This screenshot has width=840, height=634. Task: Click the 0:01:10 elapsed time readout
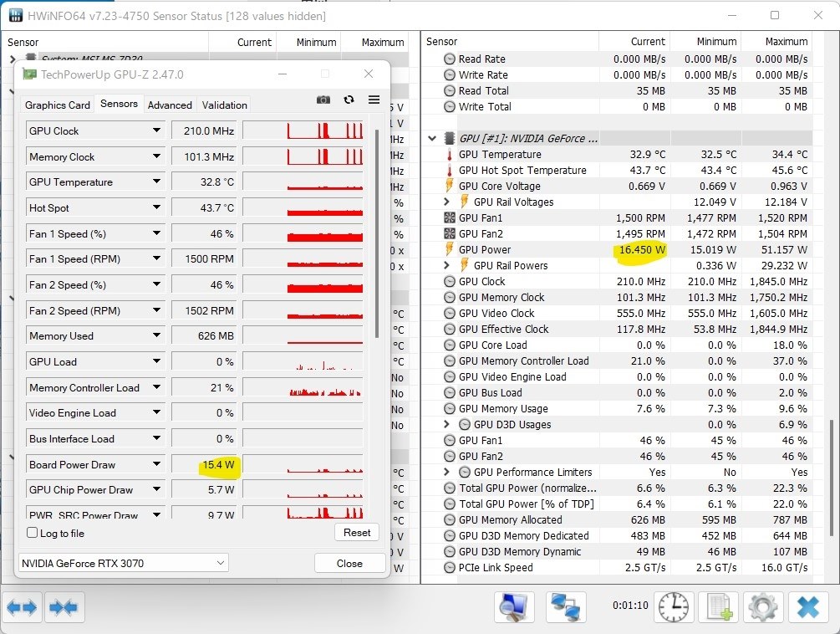(630, 605)
